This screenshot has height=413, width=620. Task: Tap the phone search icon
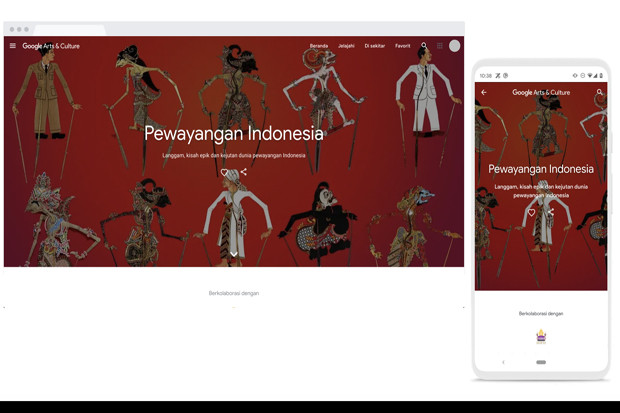pos(600,92)
